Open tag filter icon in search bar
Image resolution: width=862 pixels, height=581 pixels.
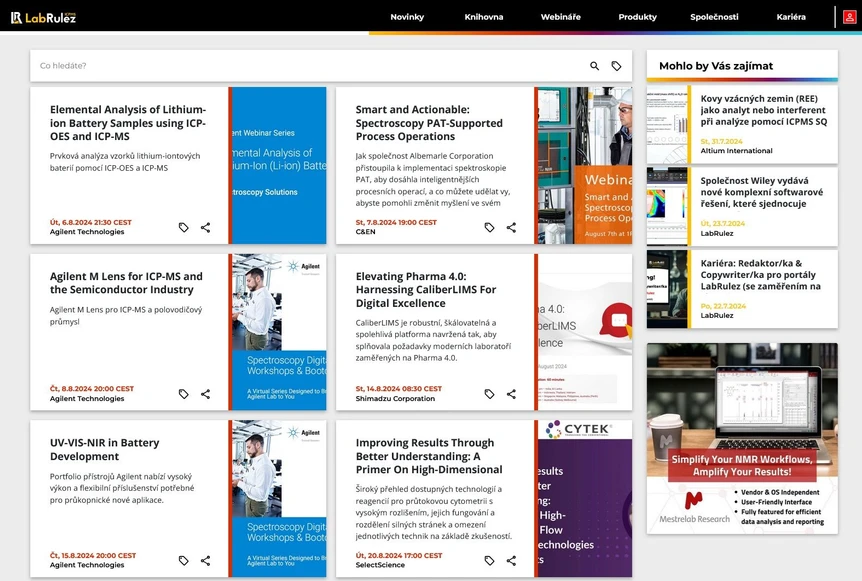point(616,66)
